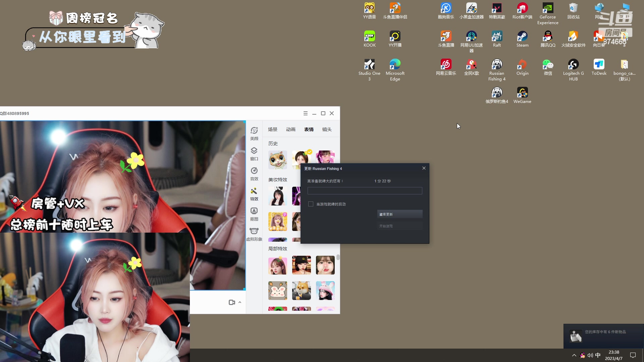The image size is (644, 362).
Task: Open 斗鱼直播伴侣 desktop shortcut
Action: (x=395, y=11)
